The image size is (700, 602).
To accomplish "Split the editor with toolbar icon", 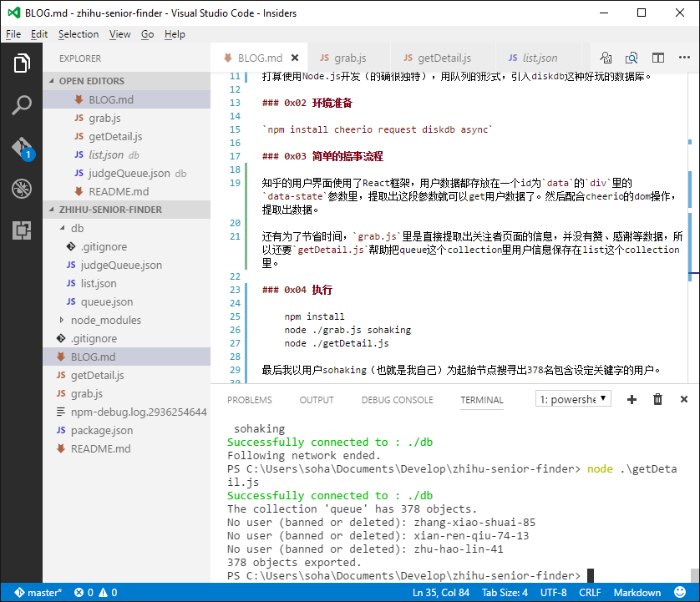I will [x=658, y=58].
